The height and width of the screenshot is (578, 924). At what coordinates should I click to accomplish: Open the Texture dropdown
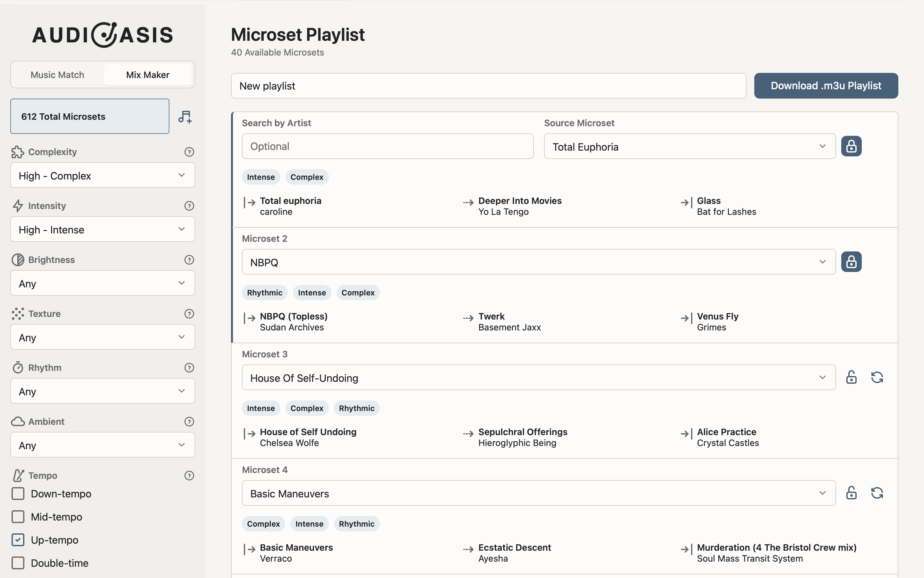102,337
